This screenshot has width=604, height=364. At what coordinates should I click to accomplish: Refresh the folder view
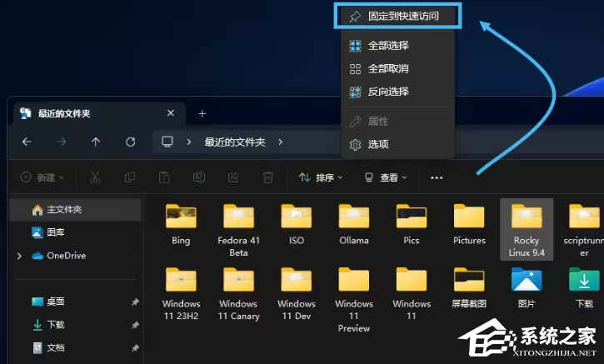(131, 142)
